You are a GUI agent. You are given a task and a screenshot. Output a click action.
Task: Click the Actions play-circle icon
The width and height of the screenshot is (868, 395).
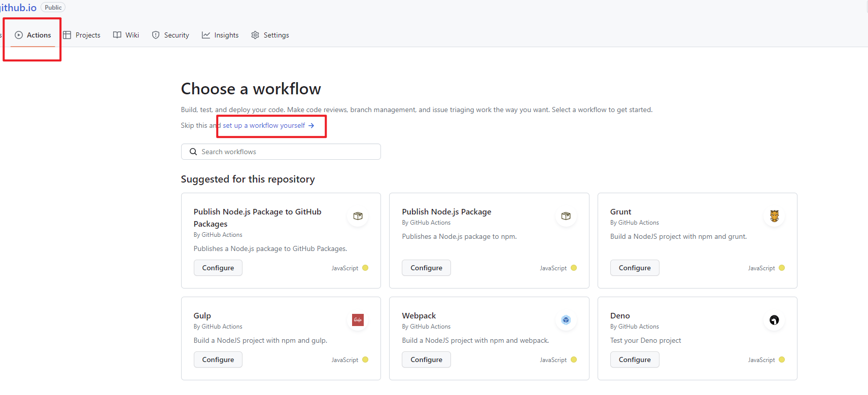[x=19, y=35]
